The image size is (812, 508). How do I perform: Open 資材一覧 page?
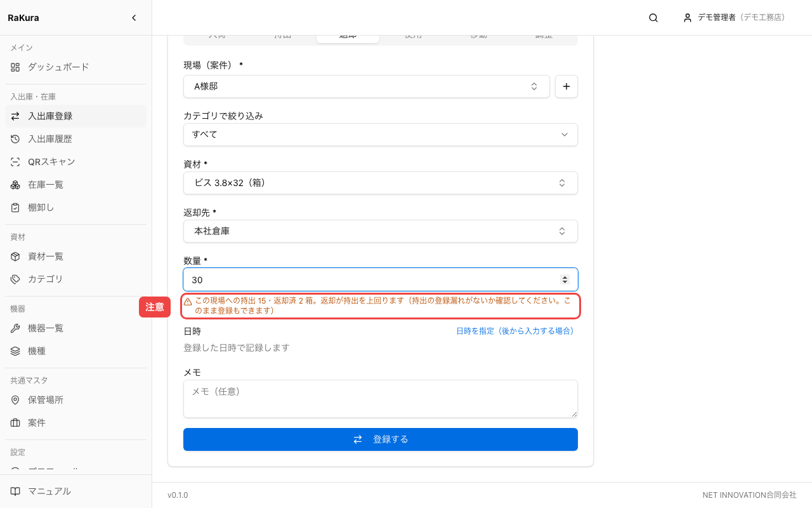(x=75, y=257)
